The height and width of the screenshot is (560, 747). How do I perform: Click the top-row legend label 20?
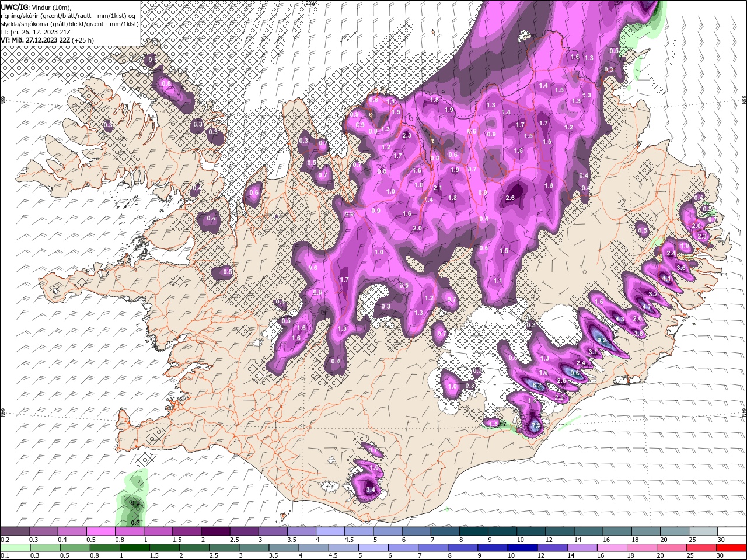tap(664, 540)
